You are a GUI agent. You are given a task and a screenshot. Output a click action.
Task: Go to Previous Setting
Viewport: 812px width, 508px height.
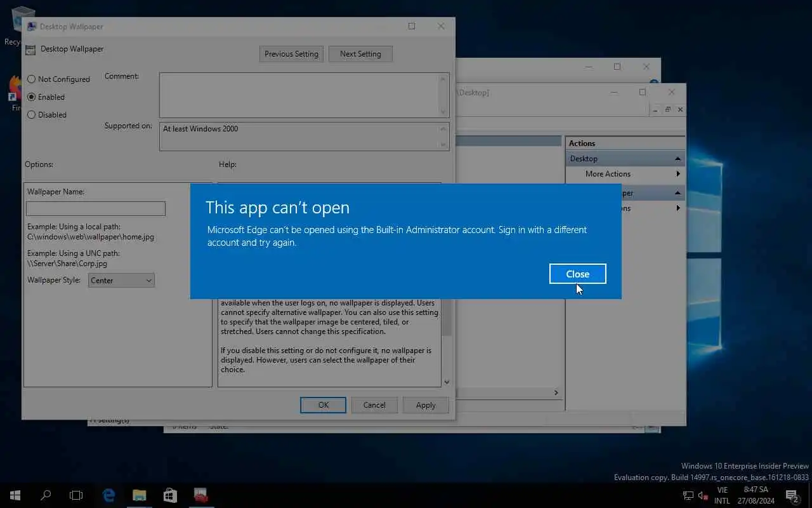291,54
